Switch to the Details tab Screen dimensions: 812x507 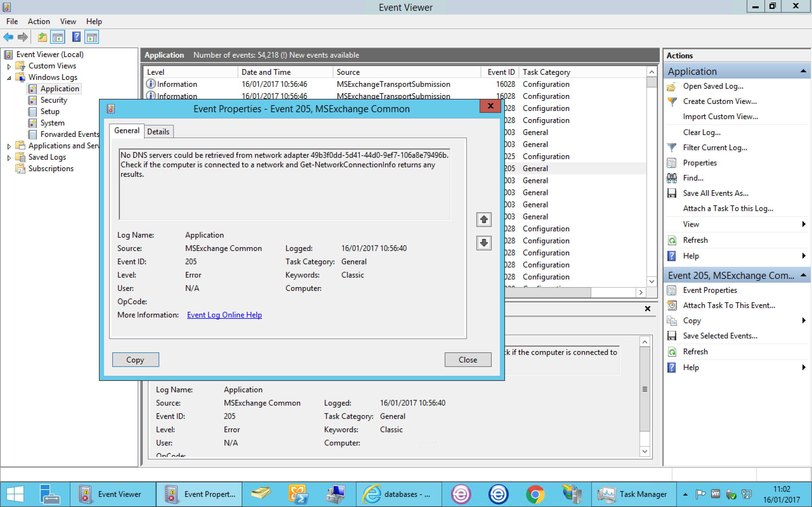click(158, 131)
